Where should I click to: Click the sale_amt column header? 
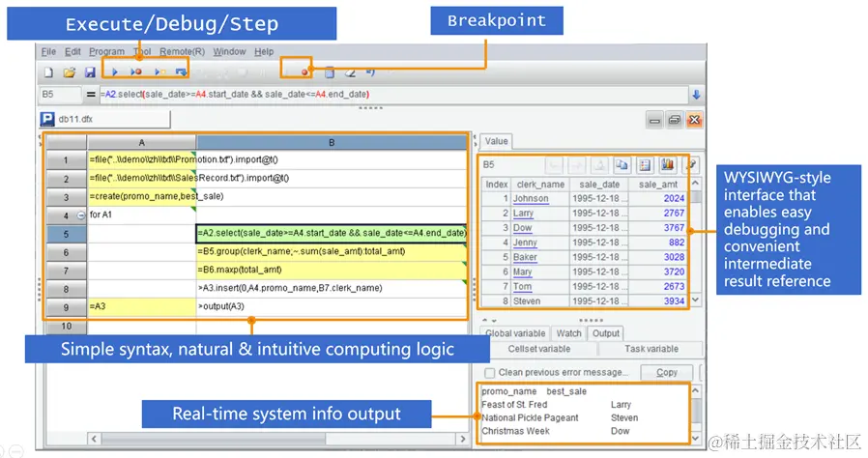[x=657, y=185]
